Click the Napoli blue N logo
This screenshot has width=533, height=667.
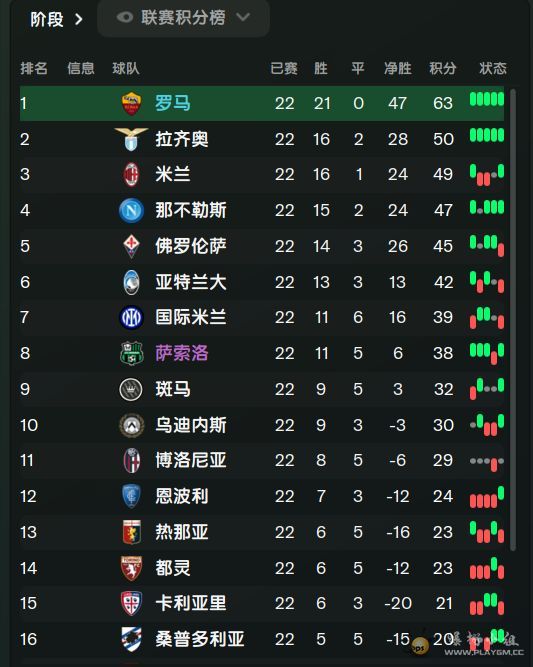pyautogui.click(x=131, y=210)
